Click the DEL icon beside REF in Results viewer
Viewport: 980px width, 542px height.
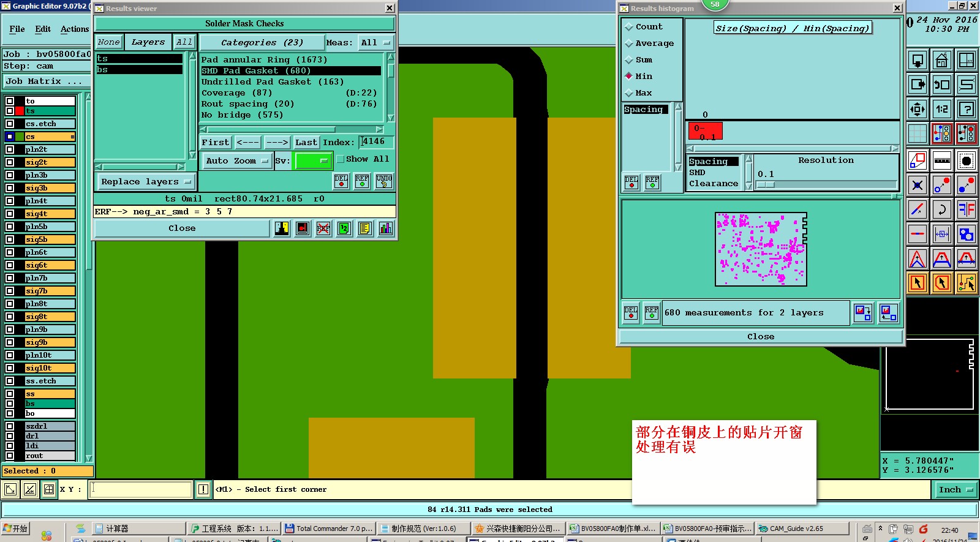click(341, 181)
